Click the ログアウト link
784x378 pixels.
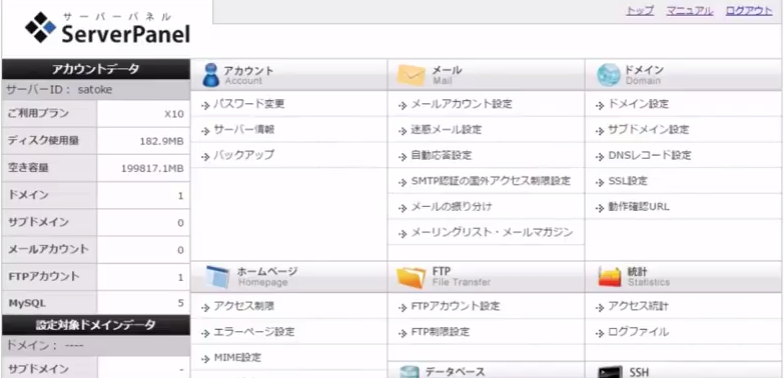click(748, 11)
